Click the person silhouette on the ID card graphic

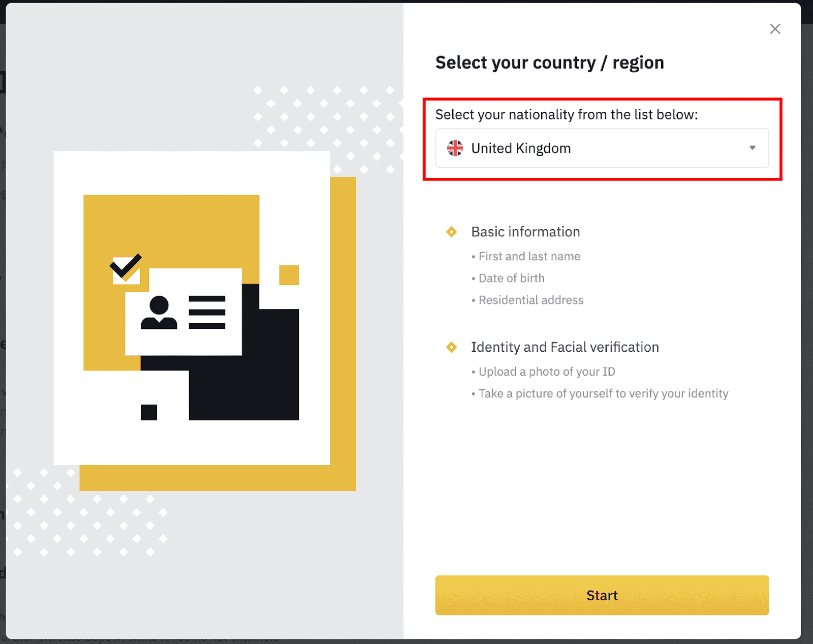point(159,312)
